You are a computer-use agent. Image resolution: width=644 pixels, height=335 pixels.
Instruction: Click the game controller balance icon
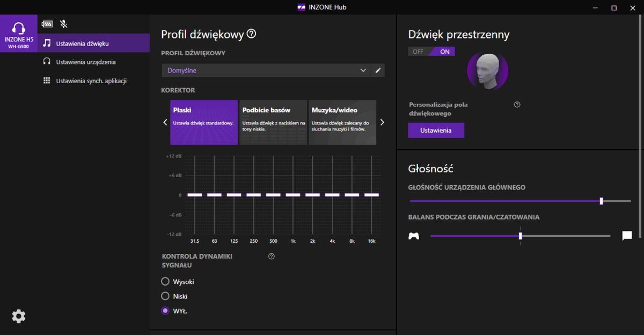pyautogui.click(x=414, y=236)
